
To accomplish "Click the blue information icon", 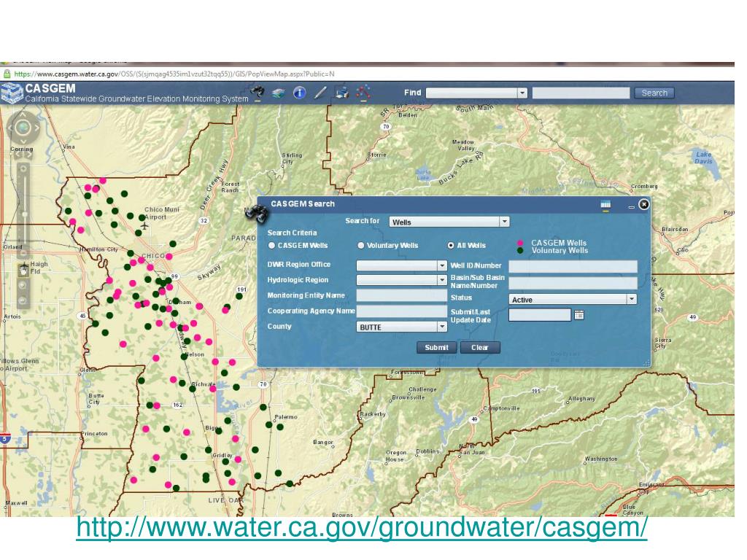I will coord(300,93).
